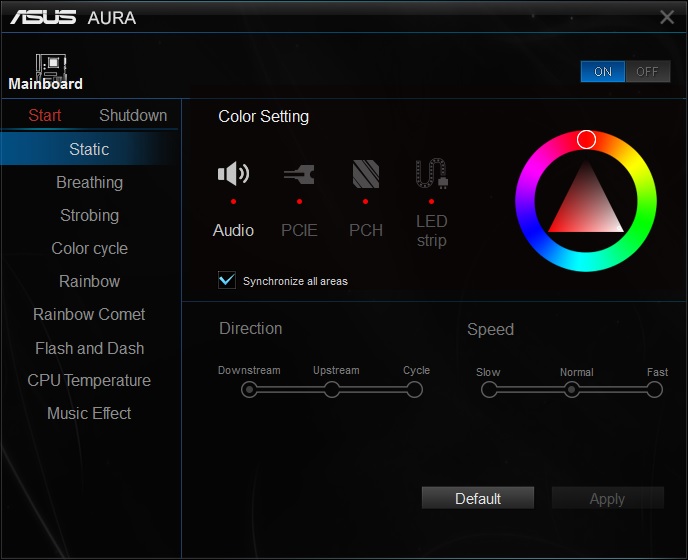
Task: Click the Color Setting heading
Action: 264,117
